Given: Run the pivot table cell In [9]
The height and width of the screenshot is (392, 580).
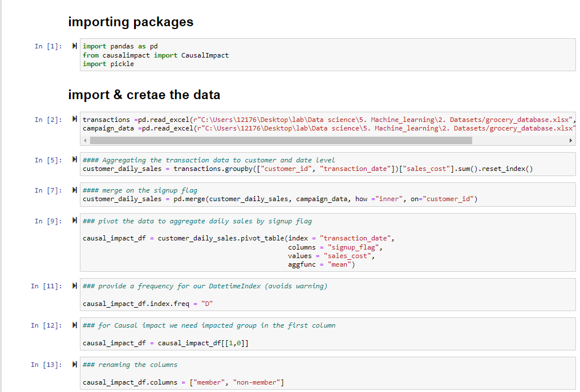Looking at the screenshot, I should click(x=75, y=221).
